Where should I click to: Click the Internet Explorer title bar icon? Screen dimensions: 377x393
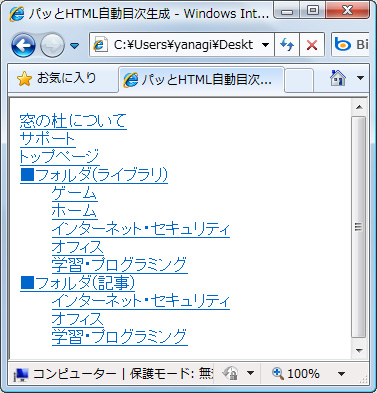[16, 14]
